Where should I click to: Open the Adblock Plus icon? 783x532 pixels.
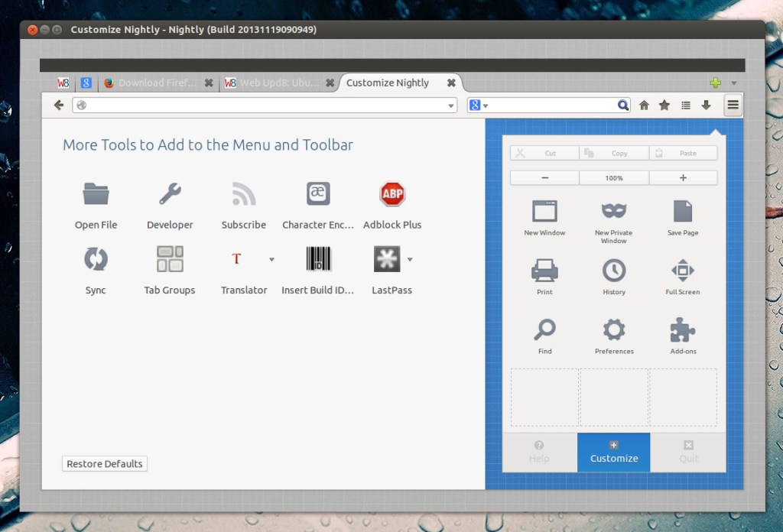coord(392,193)
